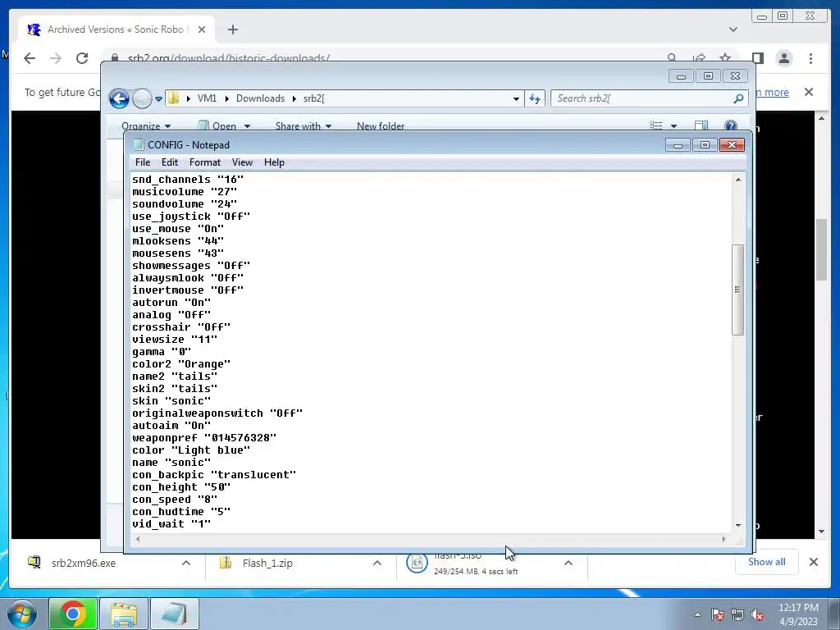The image size is (840, 630).
Task: Open Notepad's View menu
Action: (242, 162)
